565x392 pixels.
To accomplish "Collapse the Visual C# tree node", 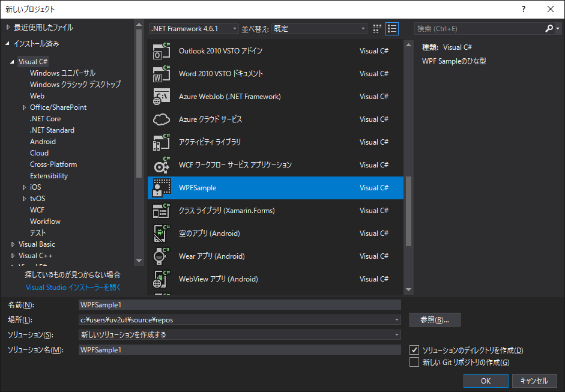I will (12, 62).
